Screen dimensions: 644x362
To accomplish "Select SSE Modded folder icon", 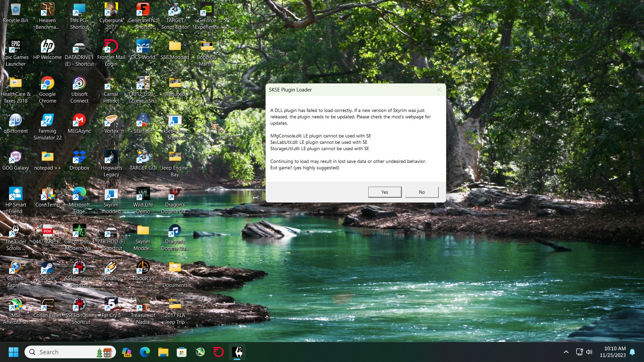I will pos(175,50).
